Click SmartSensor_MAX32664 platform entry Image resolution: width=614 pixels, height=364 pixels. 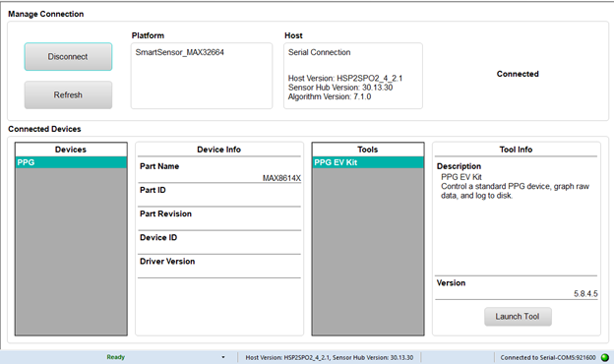click(180, 52)
